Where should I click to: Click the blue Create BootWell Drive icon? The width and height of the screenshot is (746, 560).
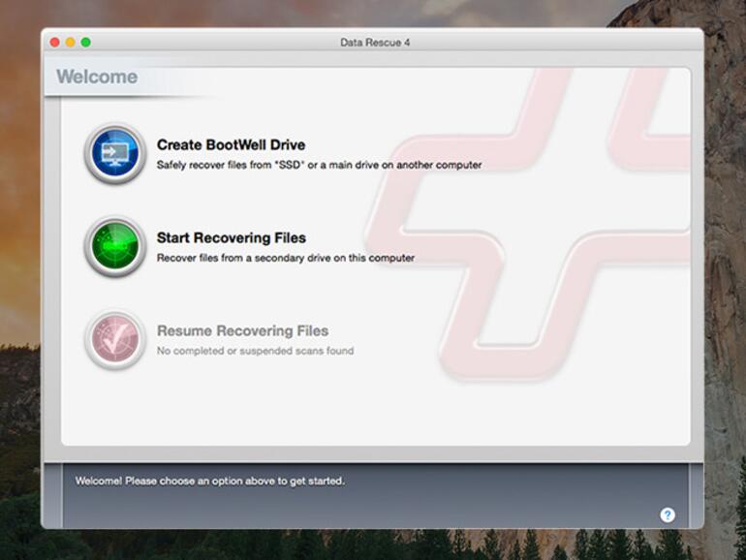point(115,153)
